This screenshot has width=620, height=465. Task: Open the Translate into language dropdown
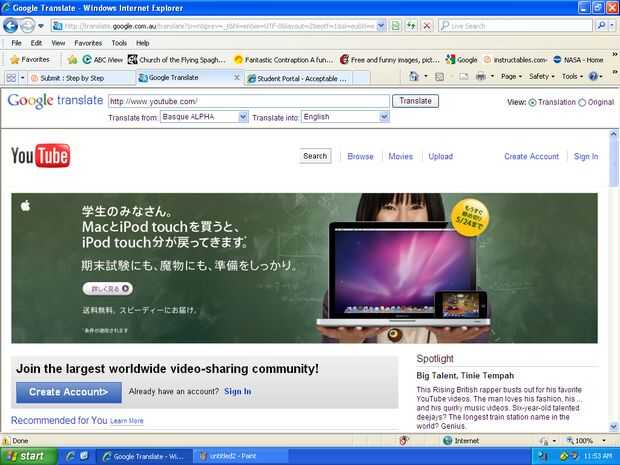(x=345, y=117)
